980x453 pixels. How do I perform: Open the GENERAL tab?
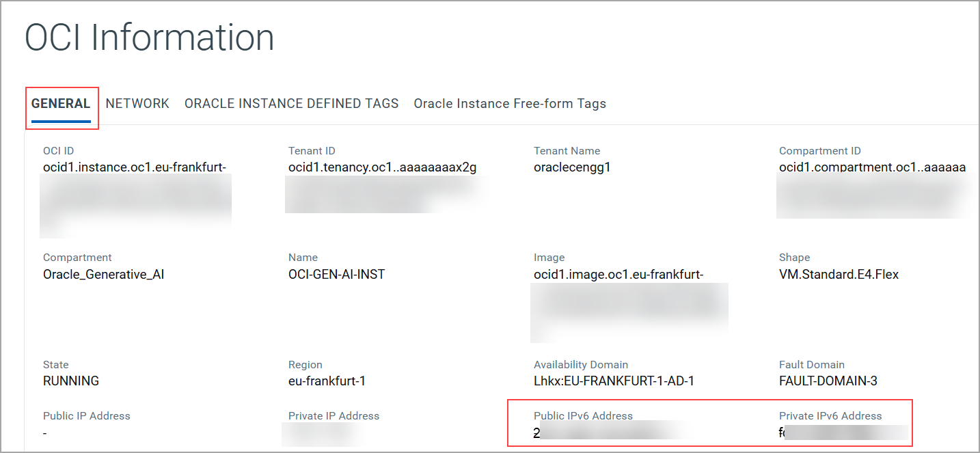(61, 104)
